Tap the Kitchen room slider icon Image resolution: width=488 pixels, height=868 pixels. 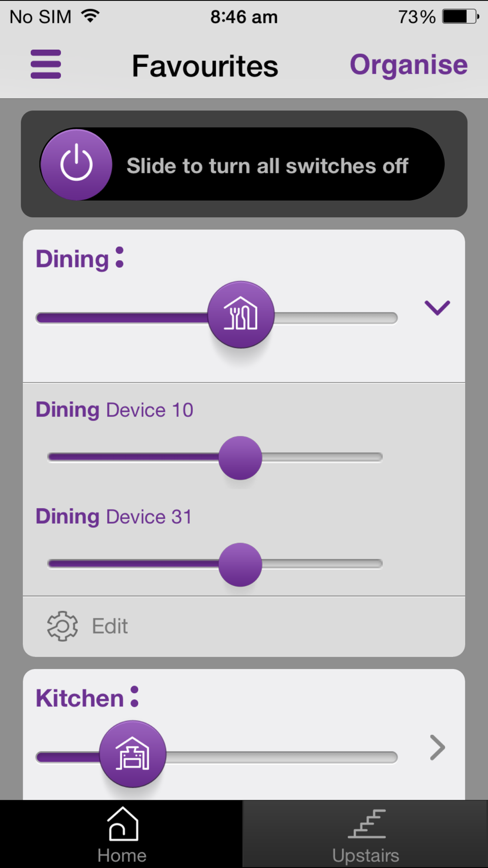point(133,754)
